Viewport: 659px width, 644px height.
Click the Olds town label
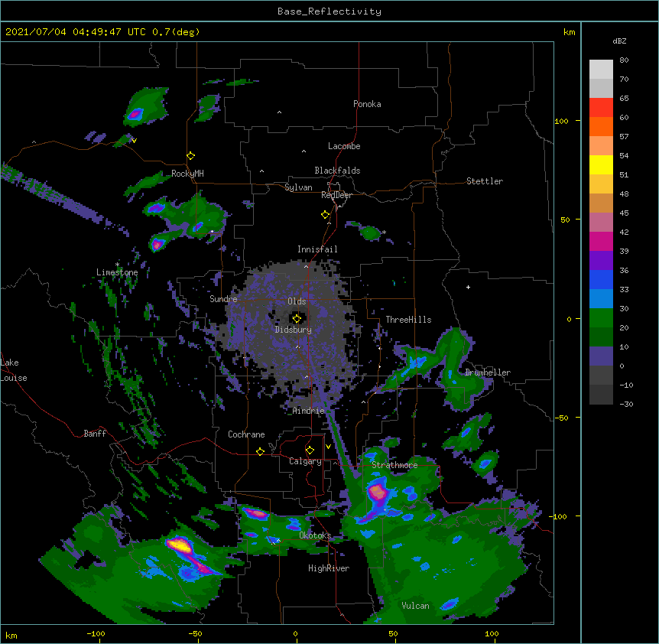click(x=297, y=301)
